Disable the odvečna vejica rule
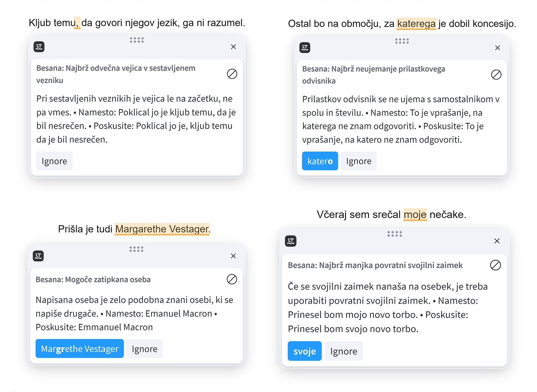Viewport: 537px width, 392px height. click(x=232, y=74)
